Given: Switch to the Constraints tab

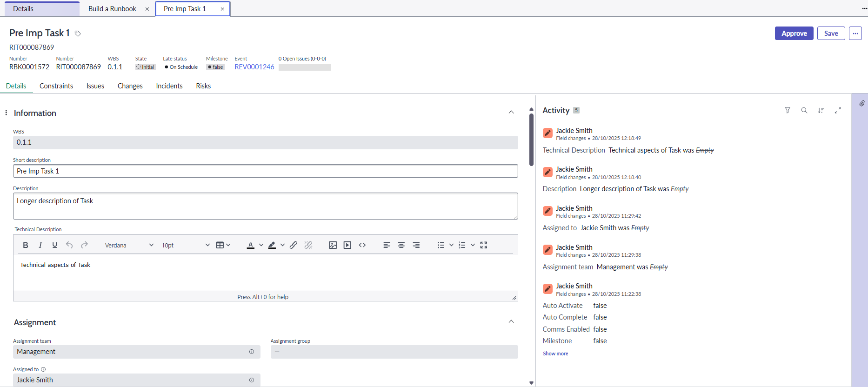Looking at the screenshot, I should pyautogui.click(x=56, y=86).
